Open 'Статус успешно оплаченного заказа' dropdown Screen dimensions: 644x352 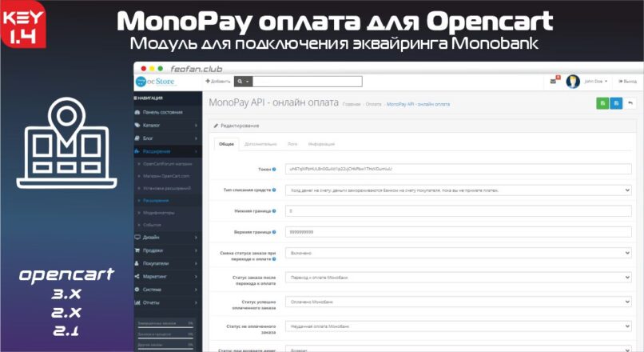pyautogui.click(x=459, y=302)
